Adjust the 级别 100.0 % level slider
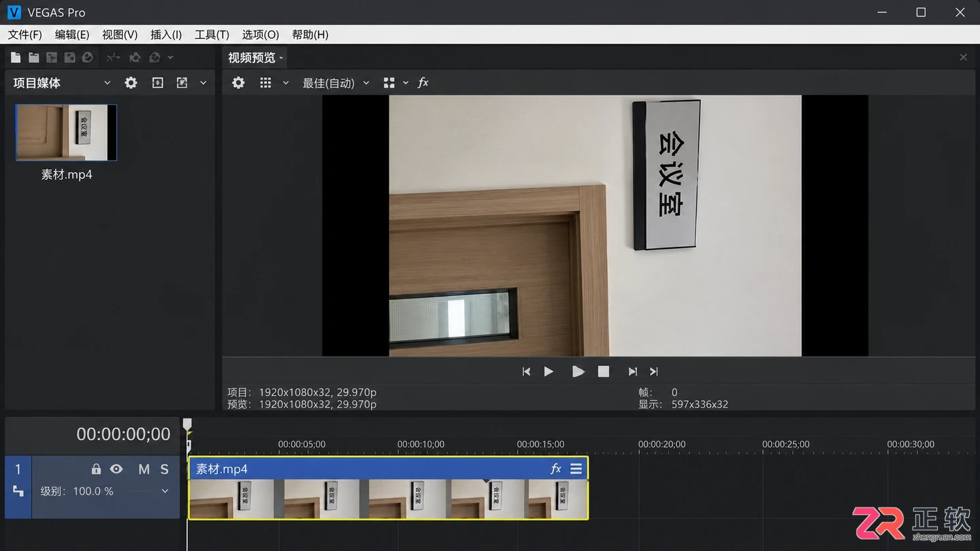This screenshot has width=980, height=551. coord(139,491)
